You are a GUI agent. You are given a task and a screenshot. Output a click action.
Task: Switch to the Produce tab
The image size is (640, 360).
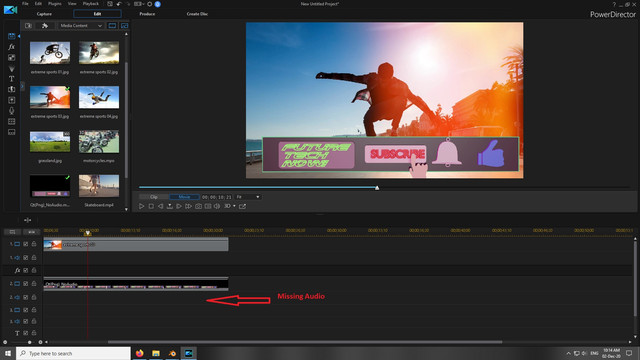point(147,14)
